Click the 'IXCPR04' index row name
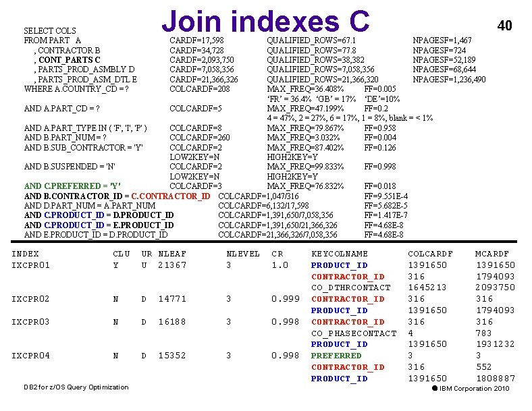This screenshot has height=411, width=532. (x=31, y=356)
